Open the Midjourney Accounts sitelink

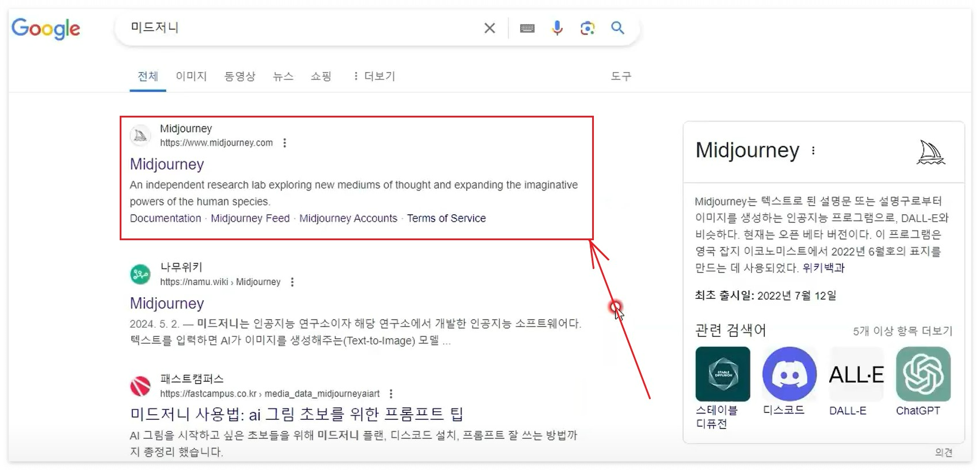pyautogui.click(x=348, y=218)
